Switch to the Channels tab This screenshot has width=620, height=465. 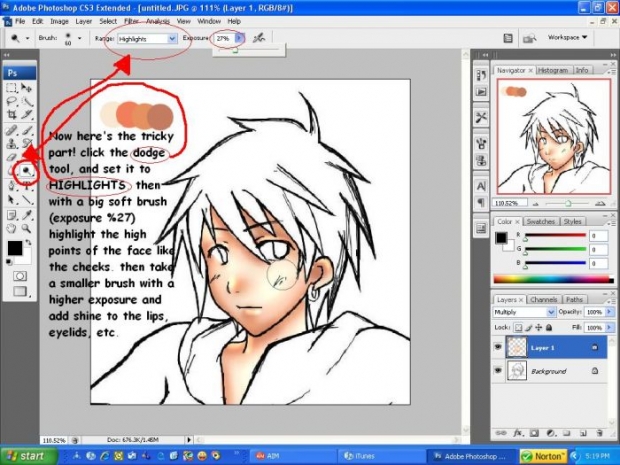tap(544, 299)
